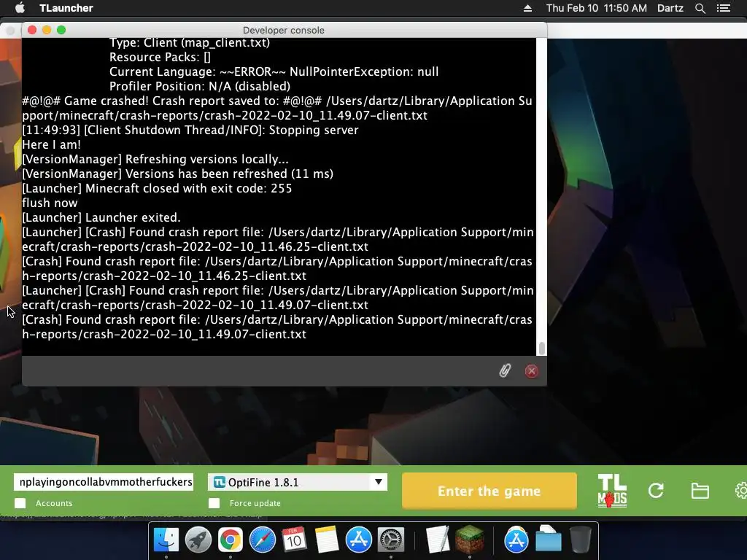Toggle the Accounts checkbox
Screen dimensions: 747x560
20,503
